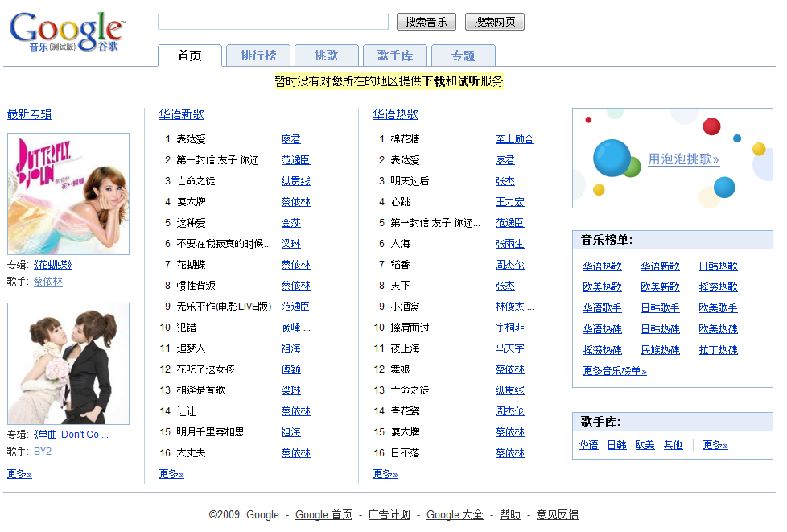787x532 pixels.
Task: Go to the 歌手库 tab
Action: (395, 56)
